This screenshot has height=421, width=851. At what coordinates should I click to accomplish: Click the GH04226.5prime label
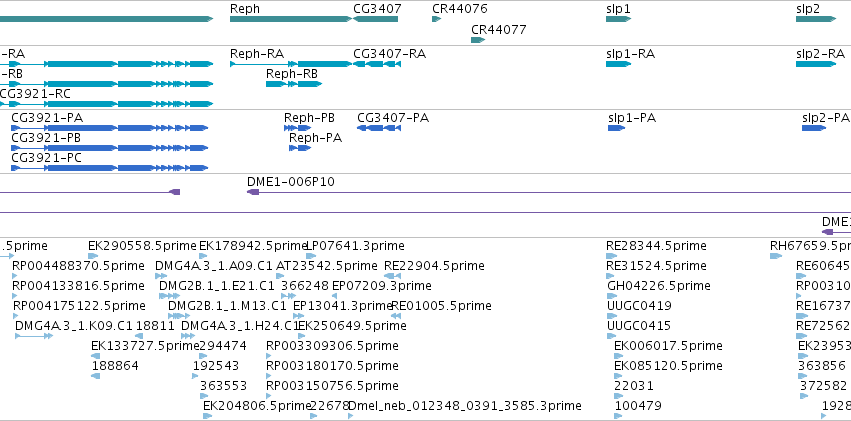pyautogui.click(x=659, y=286)
